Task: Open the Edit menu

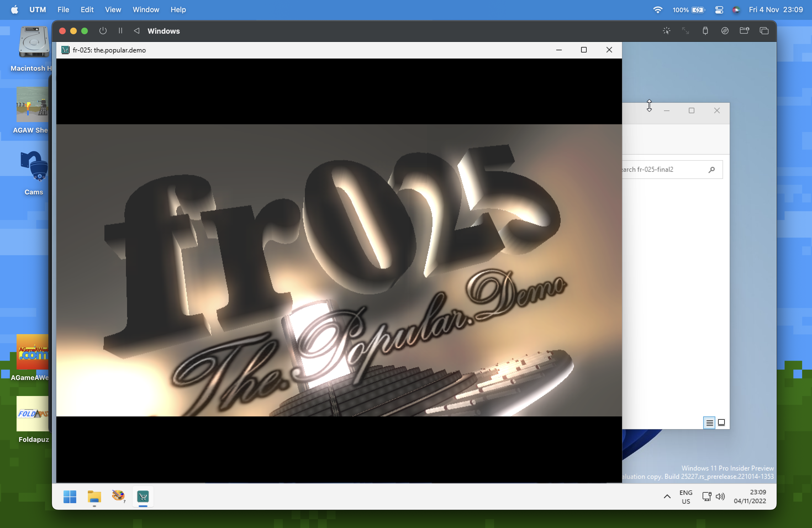Action: click(x=87, y=10)
